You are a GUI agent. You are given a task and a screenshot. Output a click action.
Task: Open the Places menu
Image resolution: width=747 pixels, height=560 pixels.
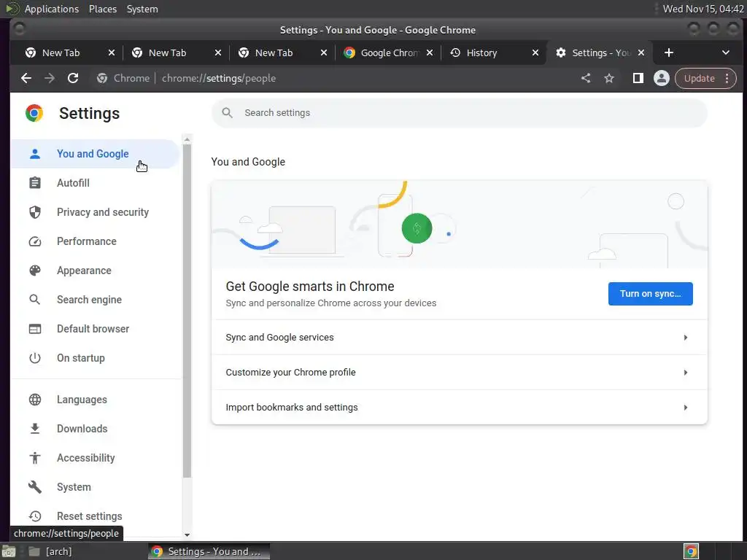coord(103,9)
